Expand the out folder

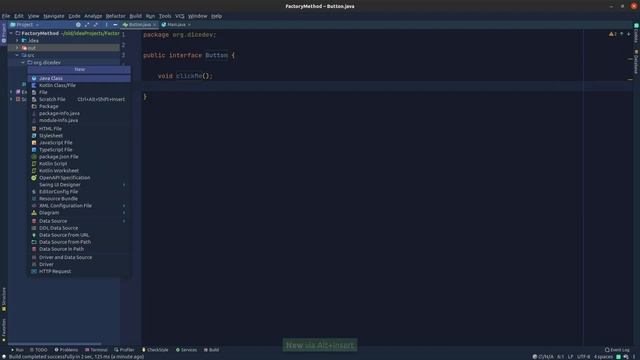pos(17,48)
